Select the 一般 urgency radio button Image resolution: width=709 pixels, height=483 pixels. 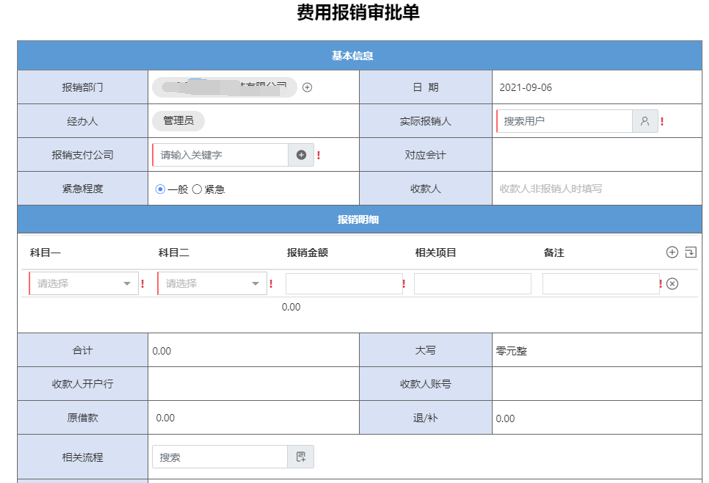pos(160,189)
